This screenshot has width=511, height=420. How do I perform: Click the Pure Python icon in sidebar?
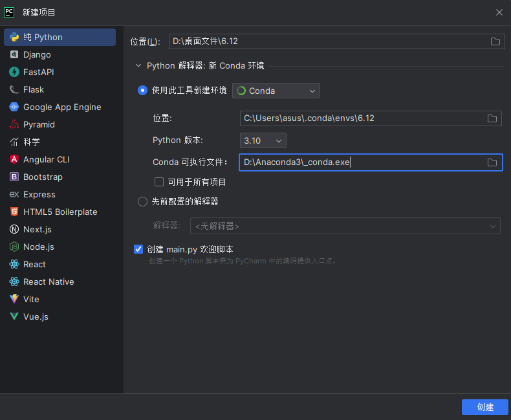14,37
